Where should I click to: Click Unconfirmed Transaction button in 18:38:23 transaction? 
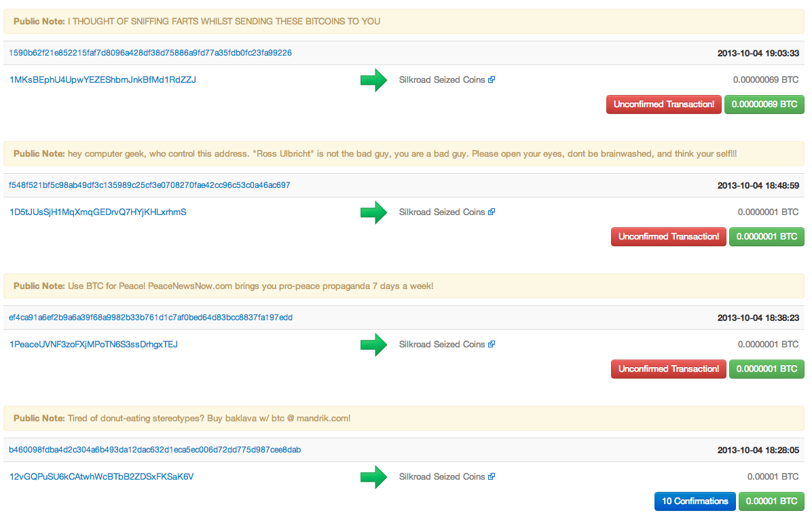coord(669,369)
